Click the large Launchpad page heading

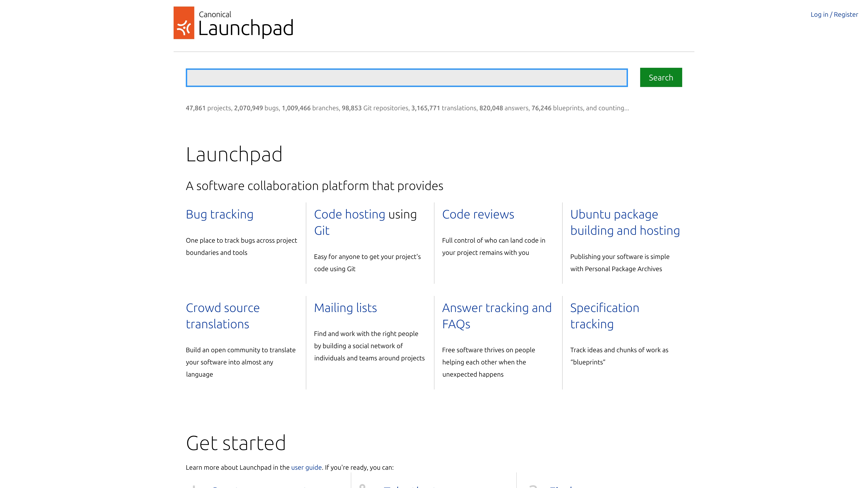234,155
